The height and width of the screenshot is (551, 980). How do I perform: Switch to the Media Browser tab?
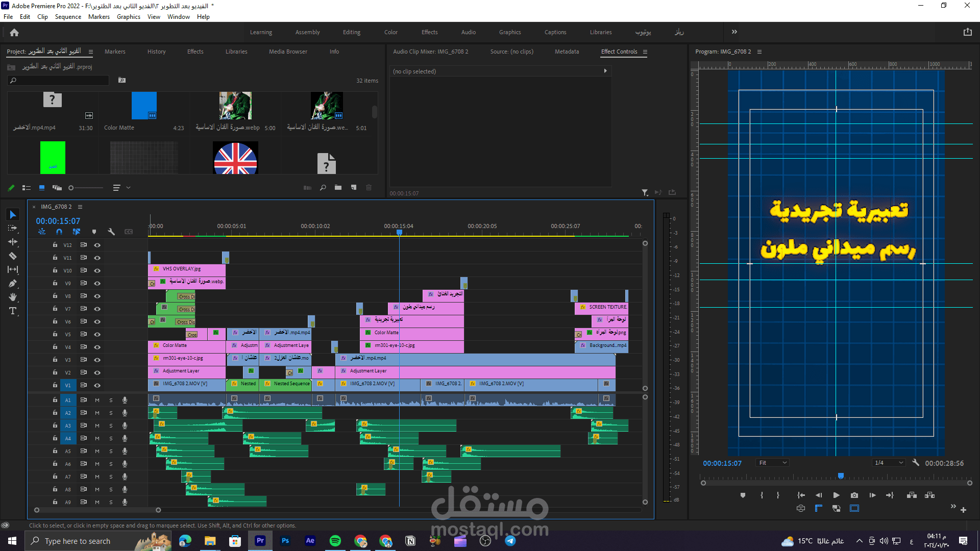pyautogui.click(x=288, y=52)
